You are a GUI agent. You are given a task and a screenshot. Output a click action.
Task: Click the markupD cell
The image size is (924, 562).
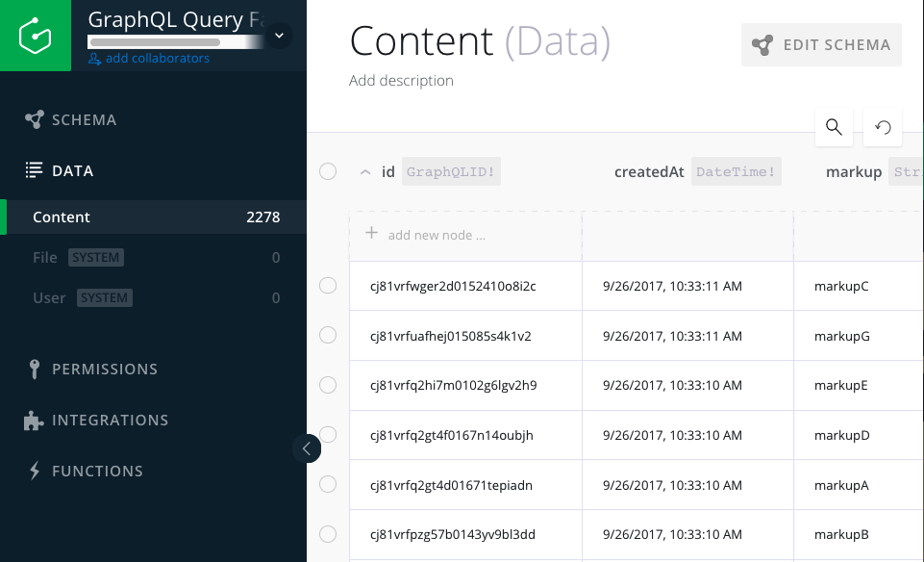(x=860, y=435)
